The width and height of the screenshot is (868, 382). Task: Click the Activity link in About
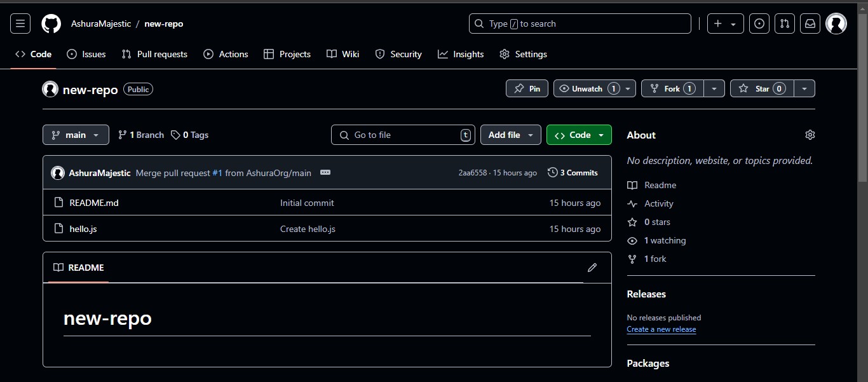click(659, 203)
